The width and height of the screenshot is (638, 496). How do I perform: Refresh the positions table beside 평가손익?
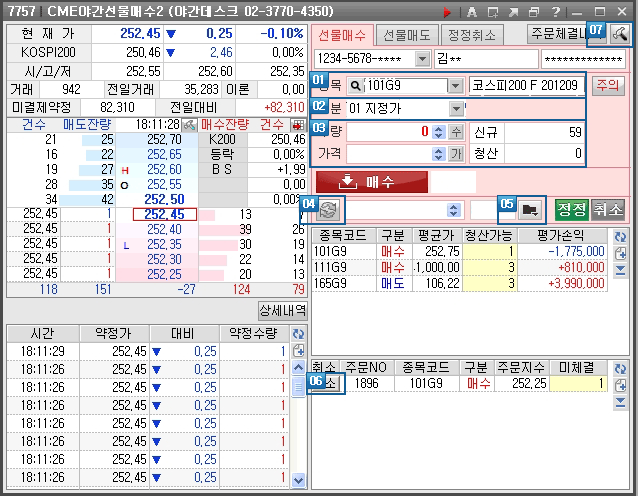click(620, 237)
